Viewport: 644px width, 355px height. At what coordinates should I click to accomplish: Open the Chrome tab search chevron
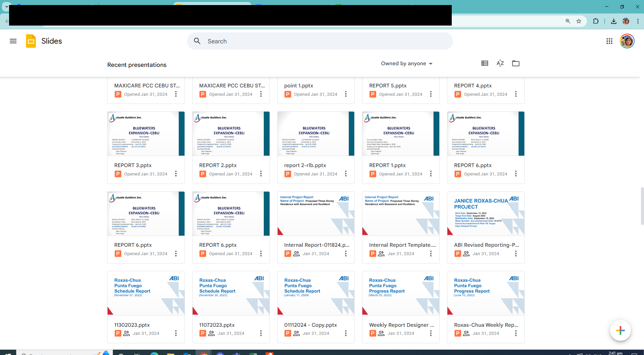pos(6,6)
